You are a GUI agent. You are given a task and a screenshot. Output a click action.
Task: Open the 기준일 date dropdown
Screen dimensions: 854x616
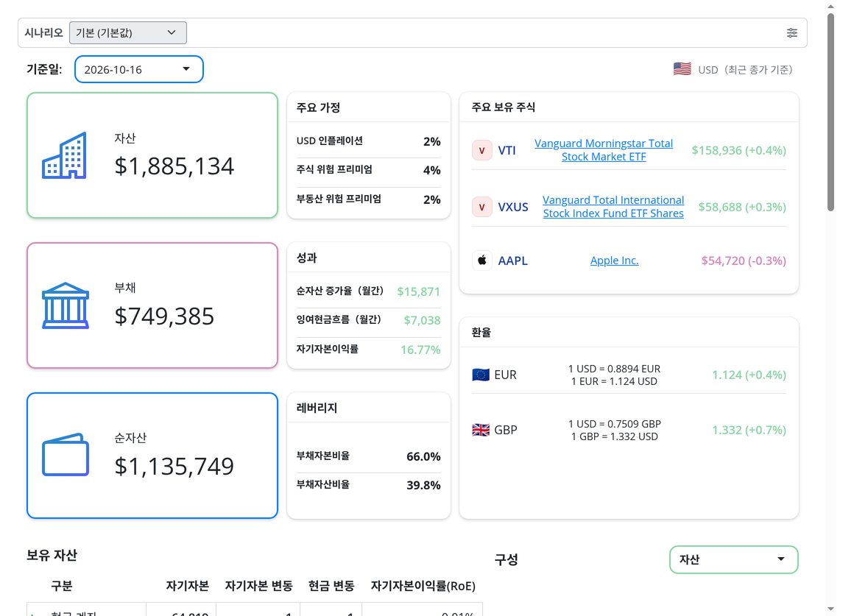click(x=139, y=69)
